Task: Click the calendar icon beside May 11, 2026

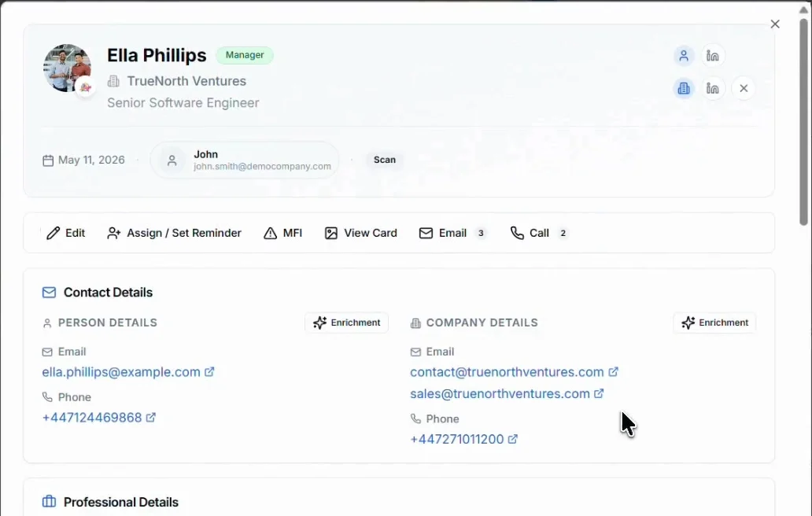Action: click(x=48, y=160)
